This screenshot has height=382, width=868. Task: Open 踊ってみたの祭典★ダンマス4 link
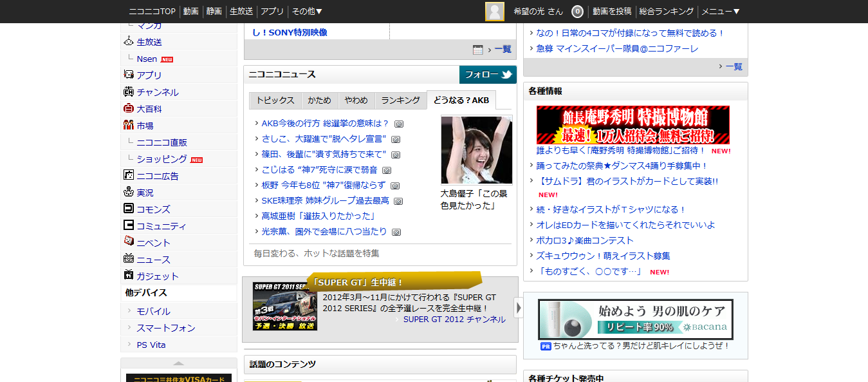coord(622,166)
